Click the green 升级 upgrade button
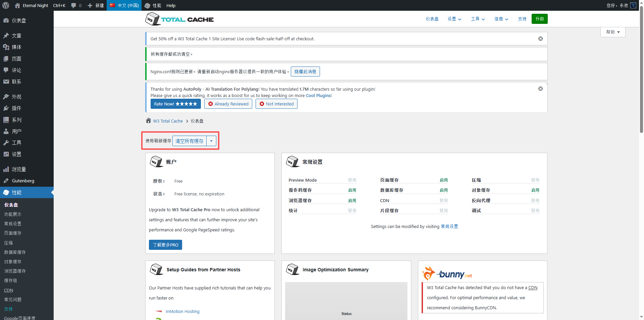Viewport: 644px width, 320px height. tap(540, 19)
